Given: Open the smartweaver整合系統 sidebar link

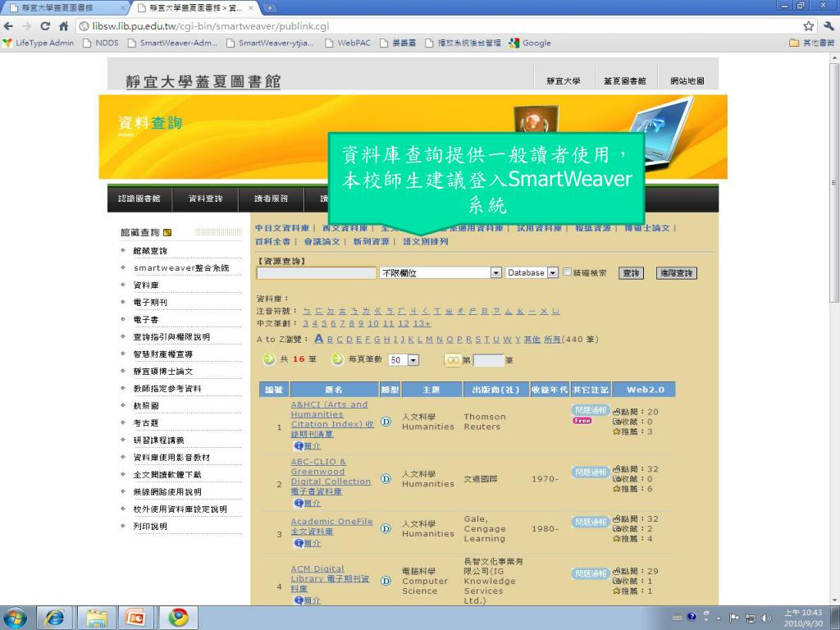Looking at the screenshot, I should (181, 268).
